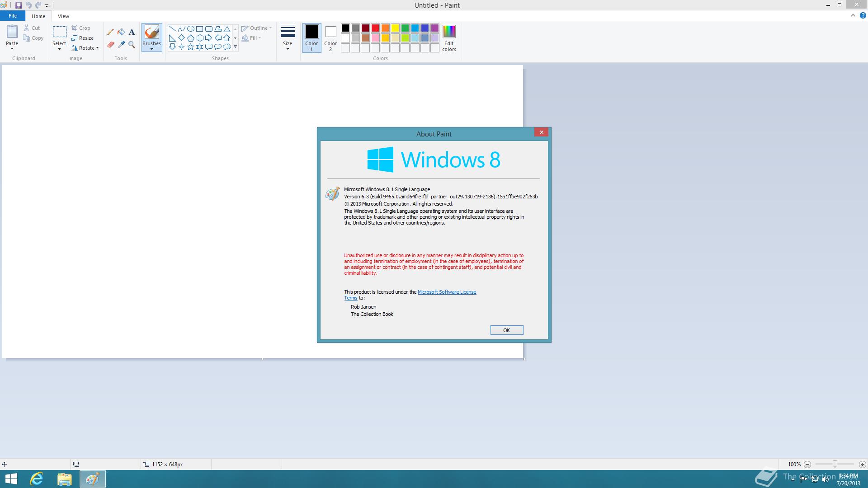Choose the Oval shape
This screenshot has width=868, height=488.
pyautogui.click(x=190, y=29)
